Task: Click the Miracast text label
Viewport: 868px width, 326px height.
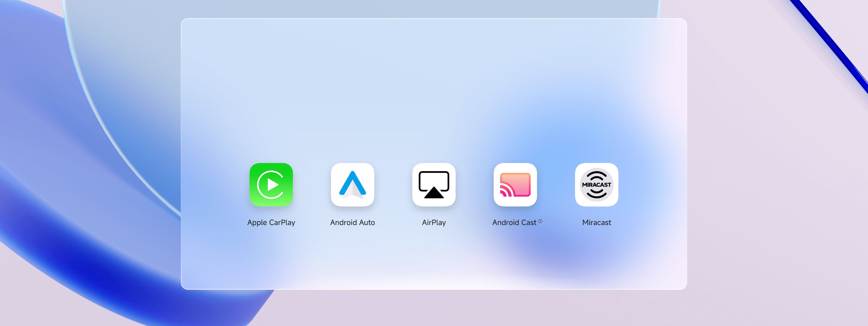Action: pyautogui.click(x=597, y=223)
